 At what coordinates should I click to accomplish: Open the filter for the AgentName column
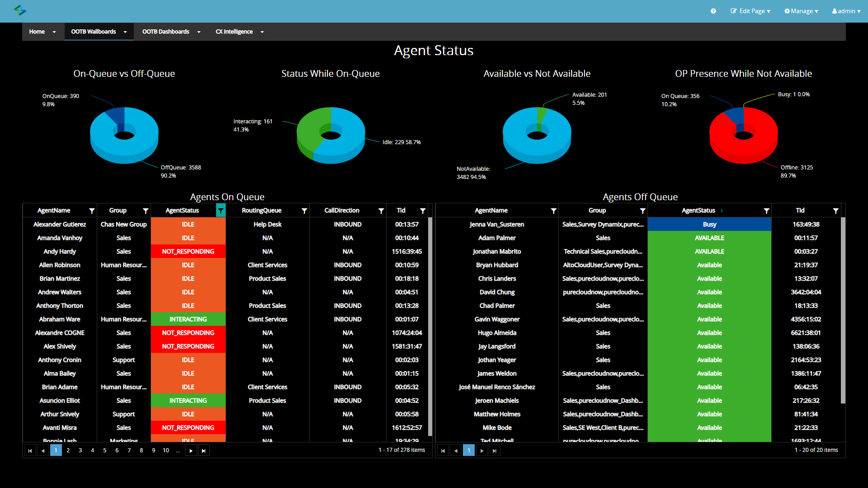92,211
